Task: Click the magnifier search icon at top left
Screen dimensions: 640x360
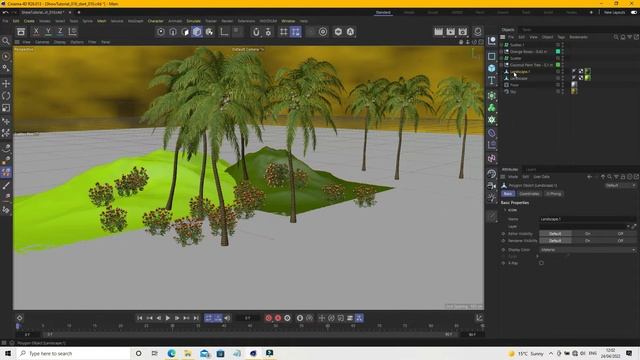Action: coord(6,41)
